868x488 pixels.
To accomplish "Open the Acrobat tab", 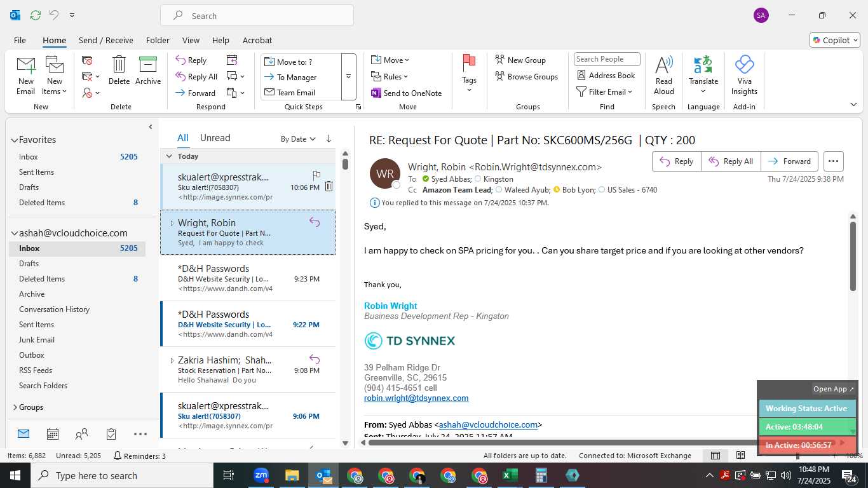I will pyautogui.click(x=257, y=40).
